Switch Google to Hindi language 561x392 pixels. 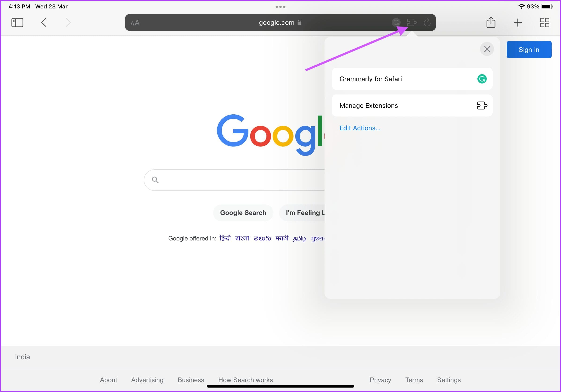[x=225, y=238]
